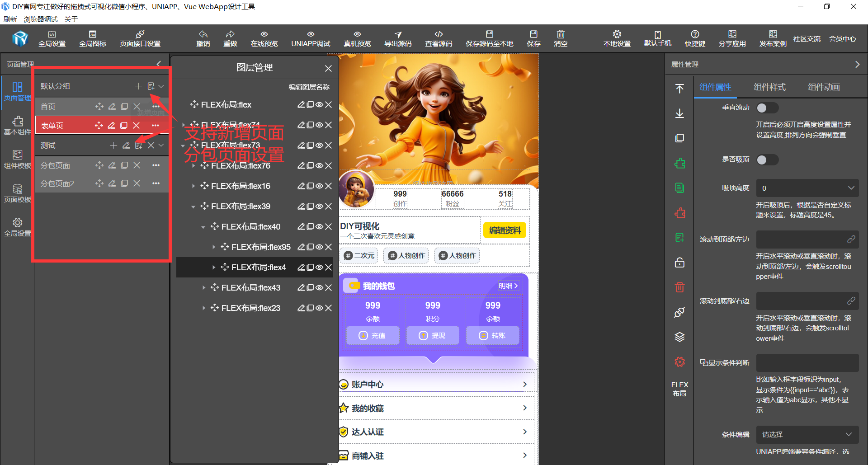
Task: Collapse the FLEX布局:flex40 tree node
Action: point(203,227)
